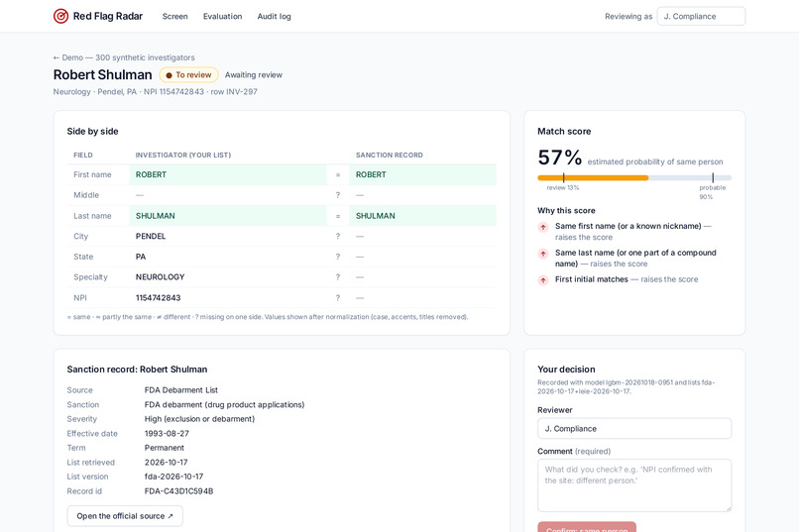Screen dimensions: 799x532
Task: Open the Audit log nav item
Action: tap(274, 16)
